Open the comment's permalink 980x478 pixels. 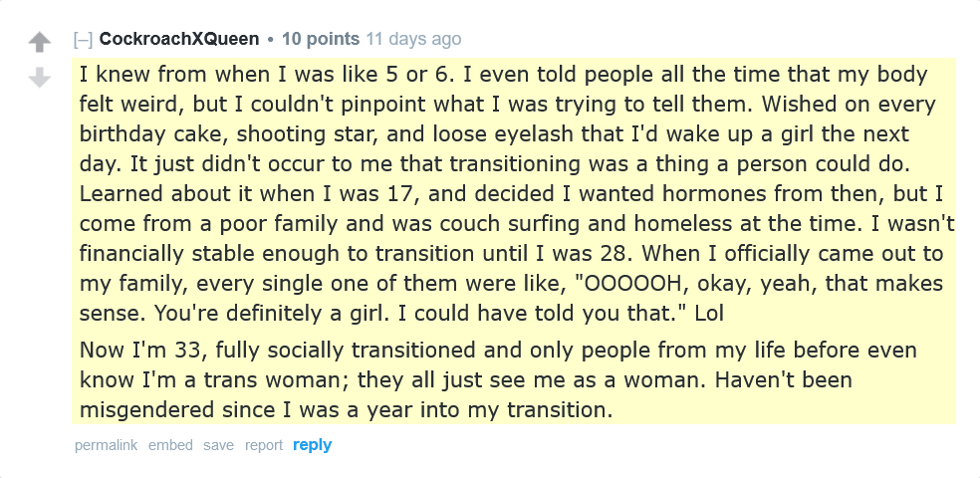click(106, 445)
